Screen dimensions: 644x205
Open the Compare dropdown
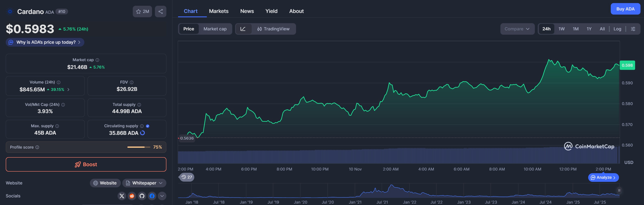[x=517, y=29]
